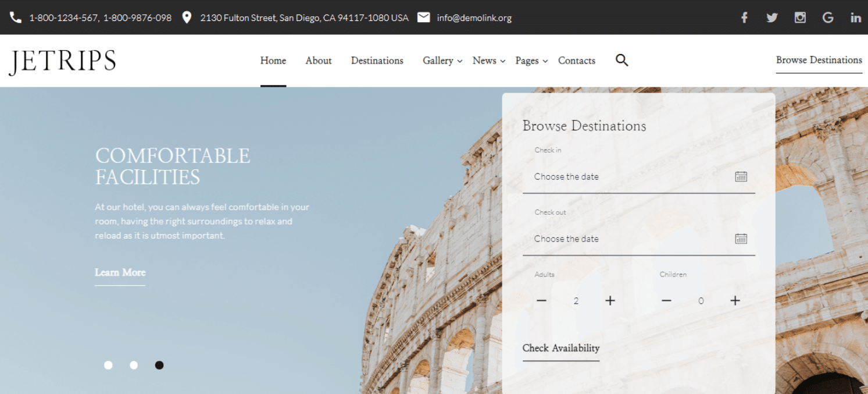868x394 pixels.
Task: Click the Learn More link
Action: pos(120,272)
